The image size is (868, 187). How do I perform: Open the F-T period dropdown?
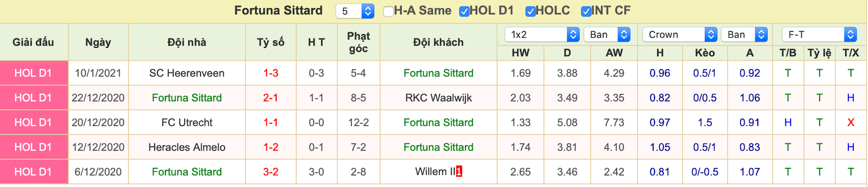819,34
